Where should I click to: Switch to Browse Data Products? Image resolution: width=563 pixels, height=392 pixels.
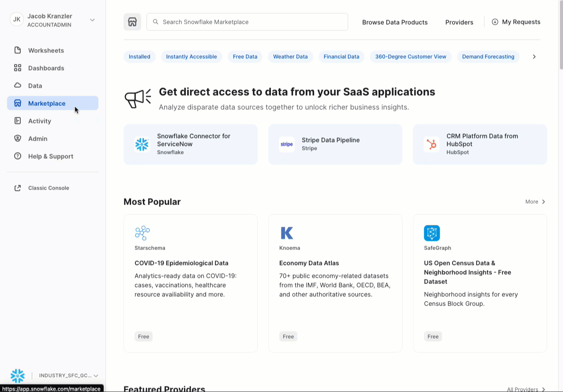(x=394, y=22)
